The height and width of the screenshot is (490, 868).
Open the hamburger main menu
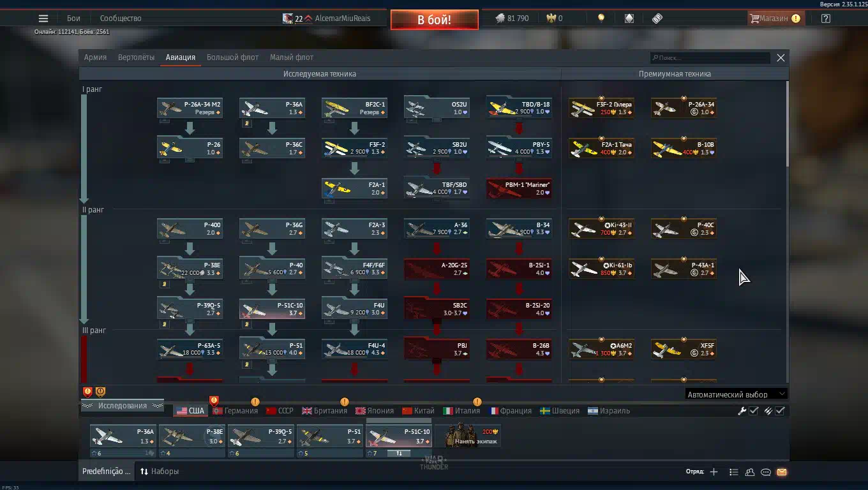tap(43, 19)
